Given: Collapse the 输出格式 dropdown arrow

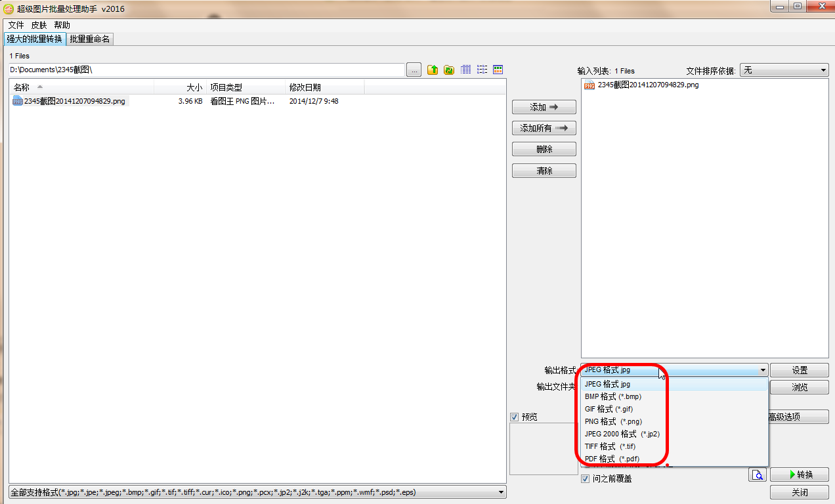Looking at the screenshot, I should 763,370.
